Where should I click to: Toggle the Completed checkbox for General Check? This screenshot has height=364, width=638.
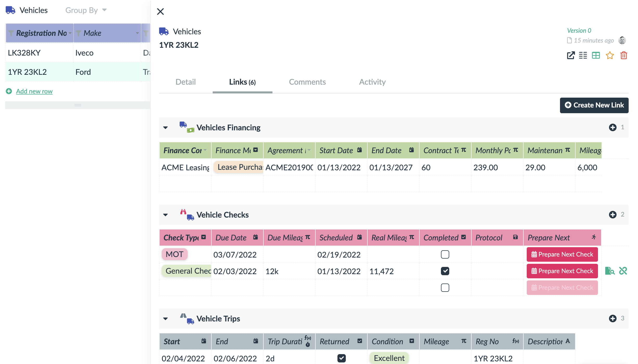pyautogui.click(x=445, y=271)
